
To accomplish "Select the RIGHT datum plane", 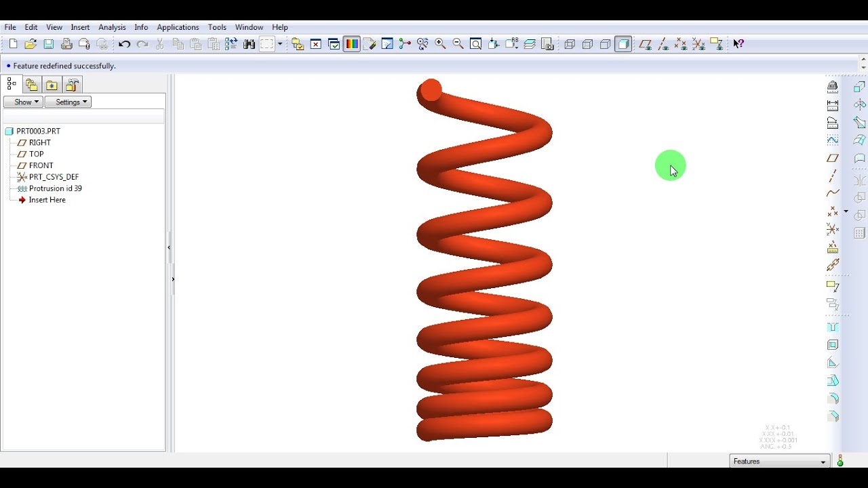I will [40, 142].
